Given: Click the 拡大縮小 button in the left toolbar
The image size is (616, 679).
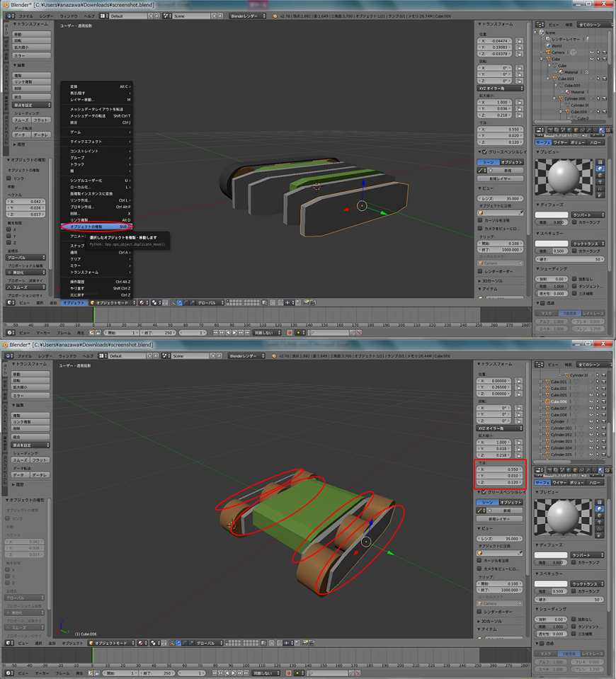Looking at the screenshot, I should point(31,47).
